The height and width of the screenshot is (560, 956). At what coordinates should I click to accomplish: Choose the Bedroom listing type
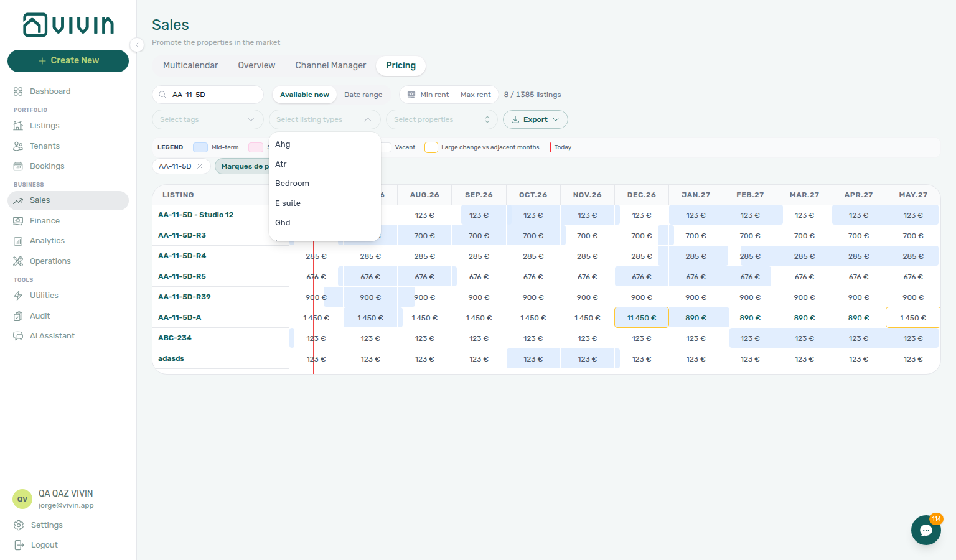tap(325, 184)
